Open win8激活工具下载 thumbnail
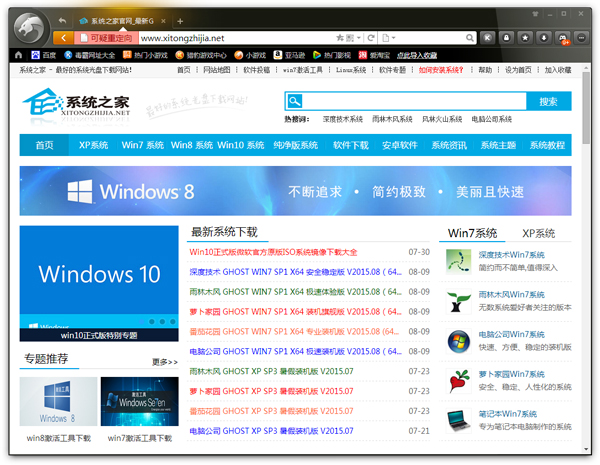This screenshot has width=600, height=465. 59,401
